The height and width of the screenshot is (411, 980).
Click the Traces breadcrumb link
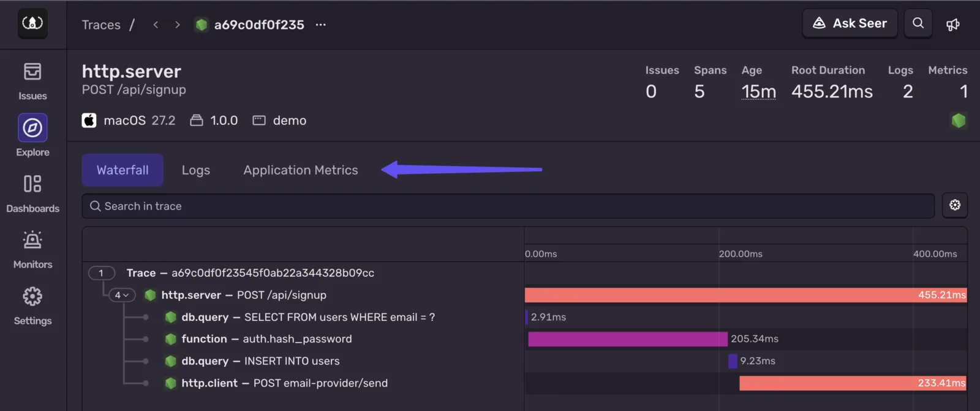101,25
